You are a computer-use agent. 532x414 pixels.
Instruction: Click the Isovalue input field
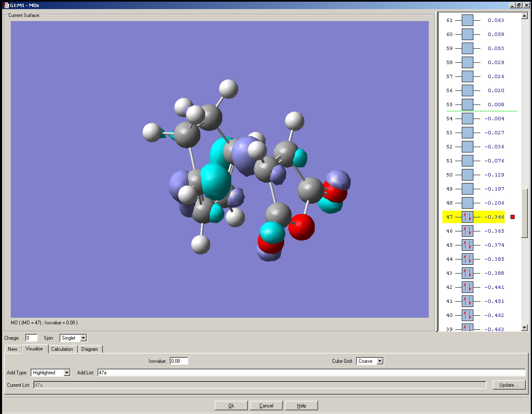pos(179,361)
